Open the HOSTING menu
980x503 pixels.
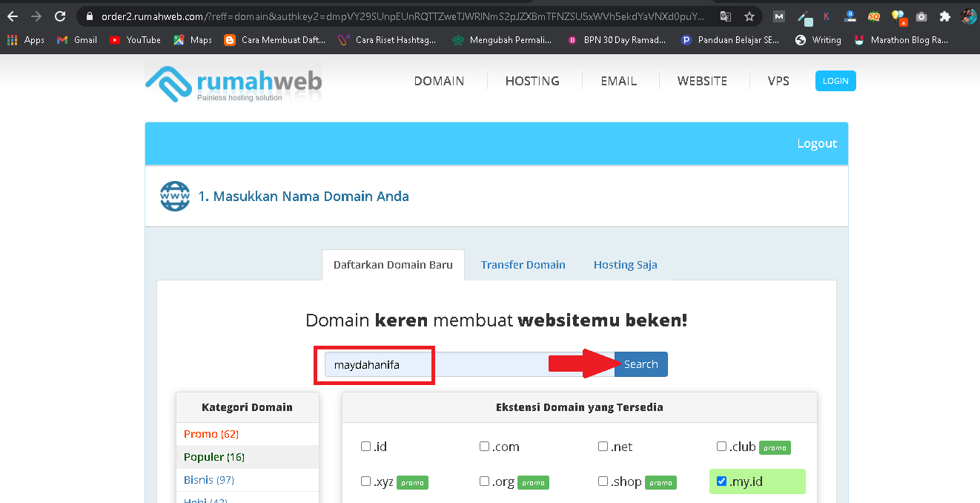click(532, 81)
